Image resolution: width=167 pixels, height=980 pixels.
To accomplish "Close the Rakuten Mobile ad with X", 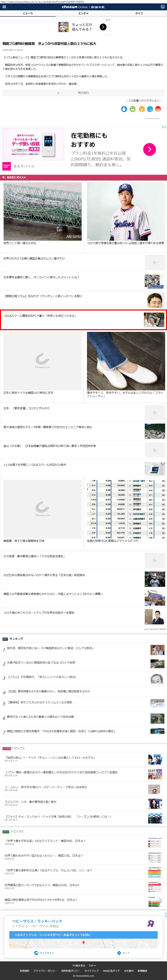I will 165,127.
